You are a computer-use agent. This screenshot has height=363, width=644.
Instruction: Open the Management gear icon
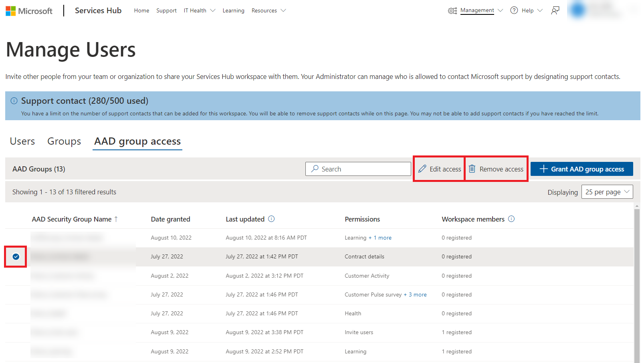[x=452, y=11]
